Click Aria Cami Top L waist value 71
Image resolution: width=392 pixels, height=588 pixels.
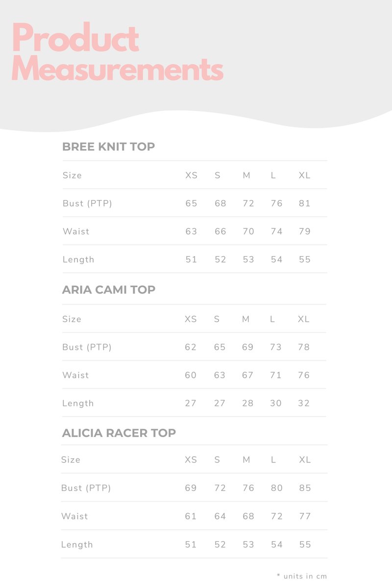(276, 375)
